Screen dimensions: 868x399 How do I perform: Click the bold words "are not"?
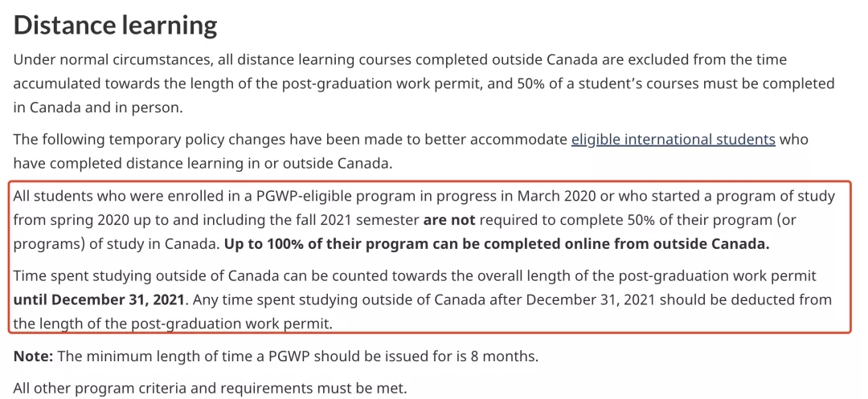coord(451,220)
